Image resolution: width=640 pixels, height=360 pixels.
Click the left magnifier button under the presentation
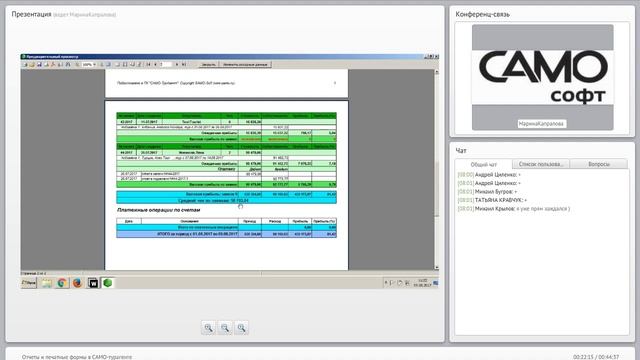click(x=209, y=328)
